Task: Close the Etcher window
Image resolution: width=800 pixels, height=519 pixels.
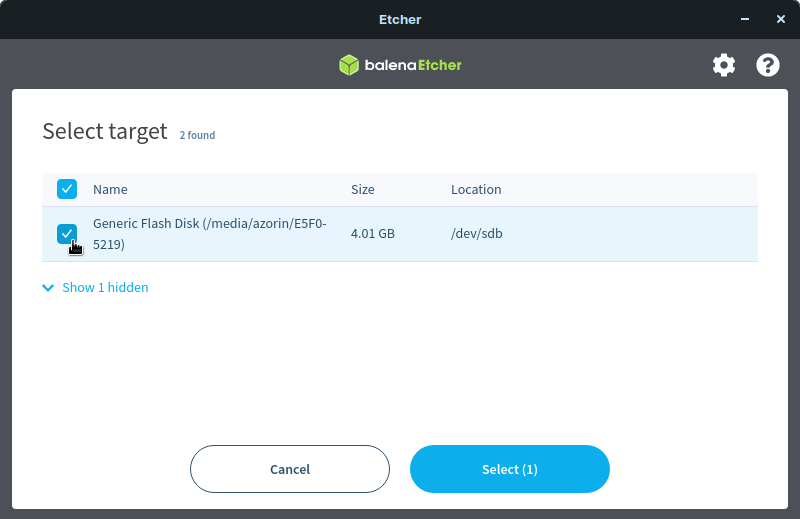Action: pos(781,19)
